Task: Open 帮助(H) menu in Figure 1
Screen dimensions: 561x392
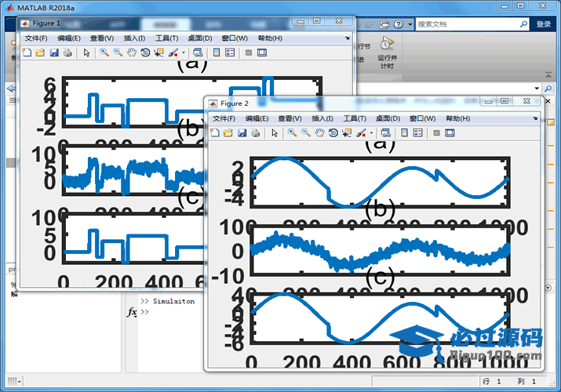Action: click(x=270, y=38)
